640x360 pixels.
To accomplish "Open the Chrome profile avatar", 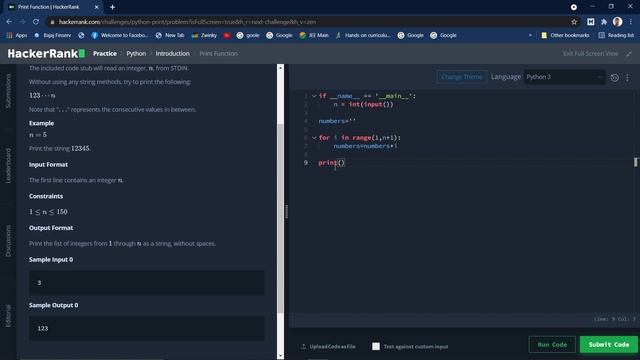I will pyautogui.click(x=617, y=22).
